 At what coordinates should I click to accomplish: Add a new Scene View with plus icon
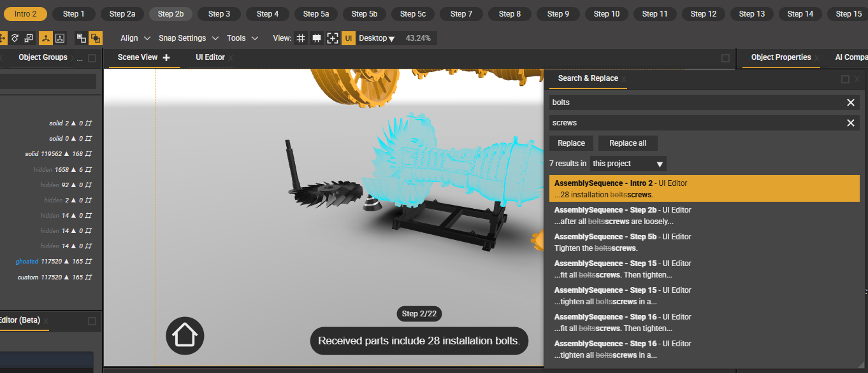(x=167, y=57)
